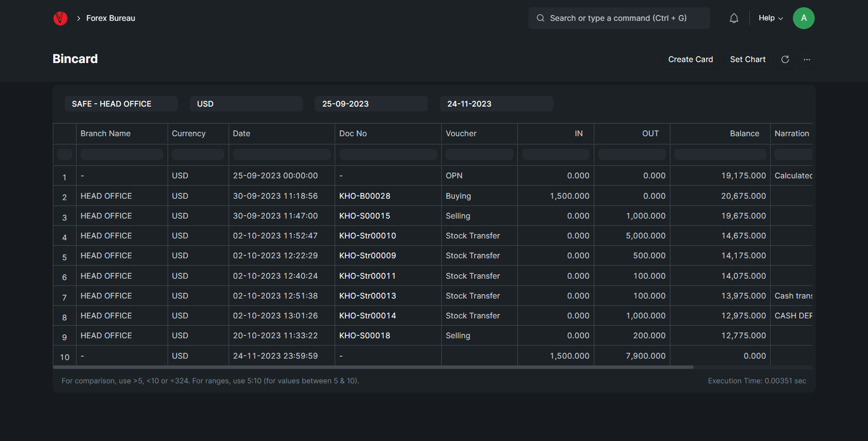Open the notifications bell
The width and height of the screenshot is (868, 441).
click(734, 18)
